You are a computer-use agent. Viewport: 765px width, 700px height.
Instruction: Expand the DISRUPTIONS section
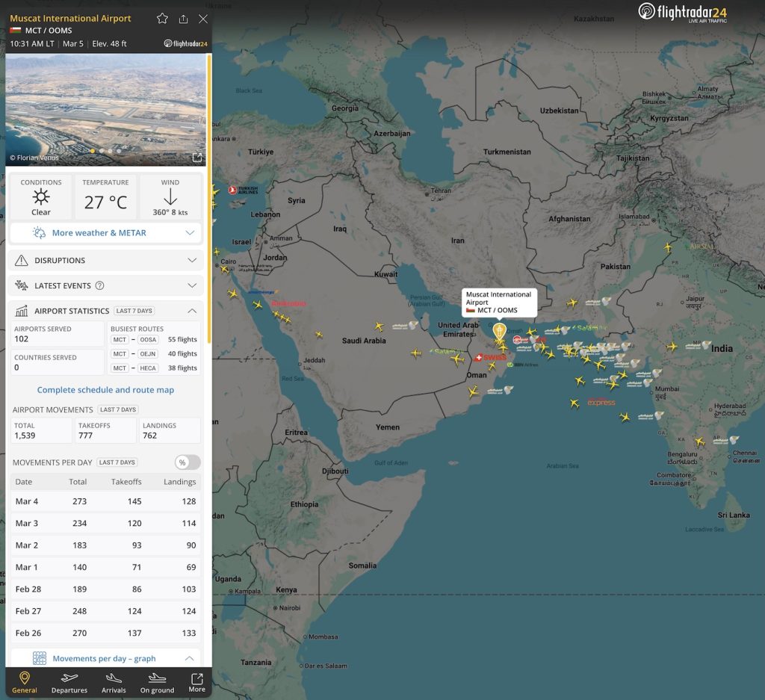[x=105, y=260]
